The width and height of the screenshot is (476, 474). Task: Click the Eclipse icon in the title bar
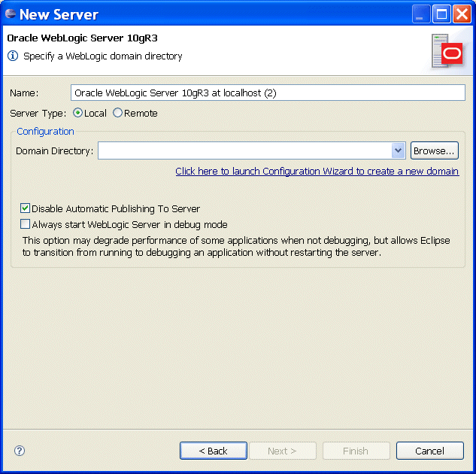tap(11, 14)
